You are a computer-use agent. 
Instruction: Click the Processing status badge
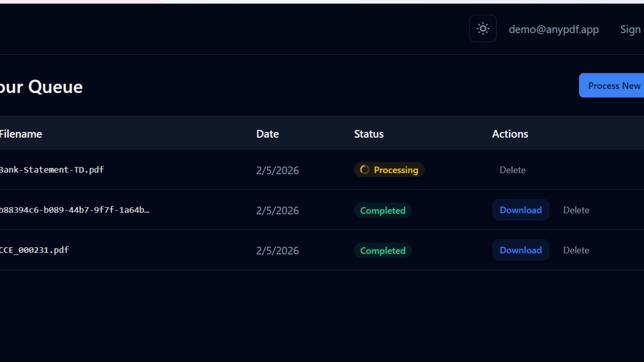click(x=389, y=170)
